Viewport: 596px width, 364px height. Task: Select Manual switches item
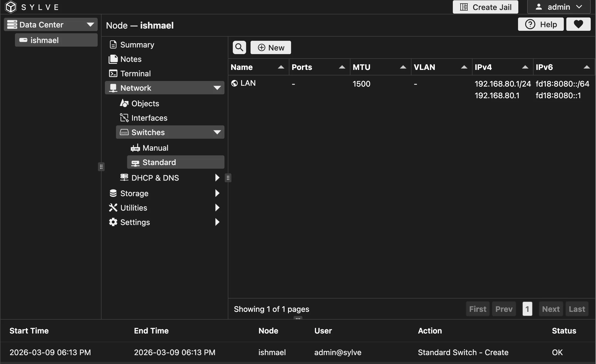[x=155, y=148]
